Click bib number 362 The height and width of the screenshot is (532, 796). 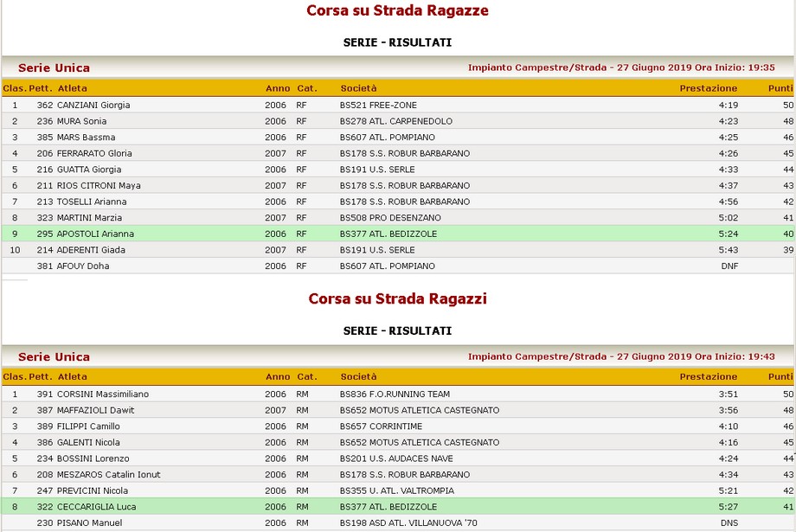[x=45, y=105]
